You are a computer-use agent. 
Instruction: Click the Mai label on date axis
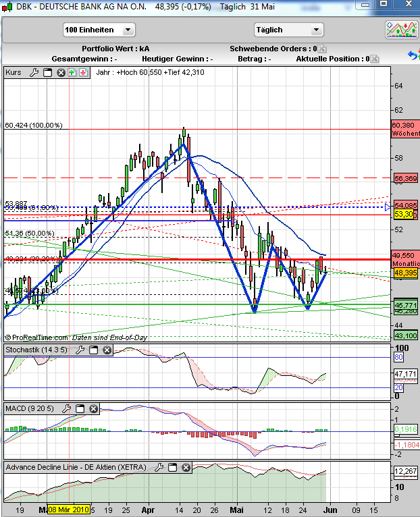[236, 510]
